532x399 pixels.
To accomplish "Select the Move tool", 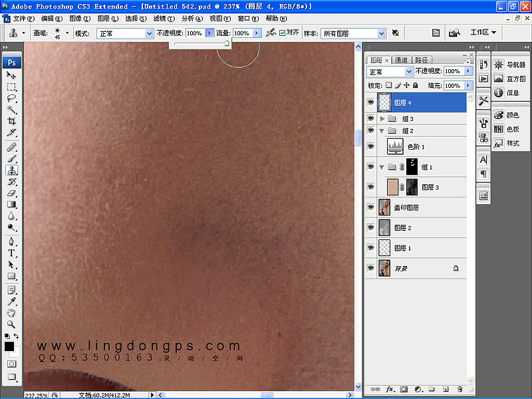I will point(11,75).
